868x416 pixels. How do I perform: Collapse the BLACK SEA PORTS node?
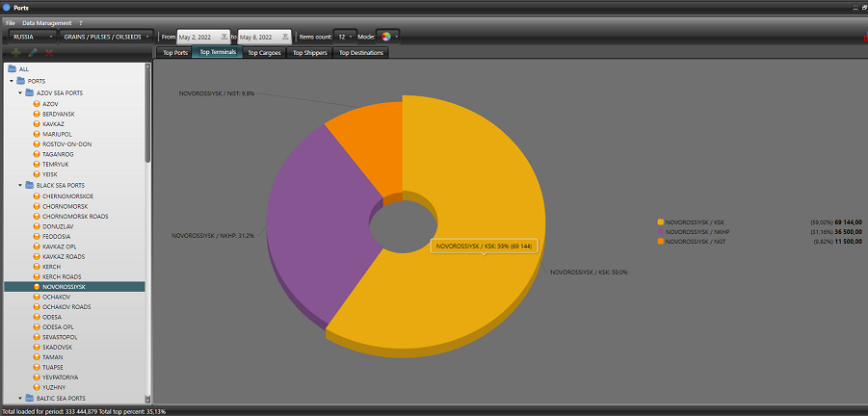click(x=20, y=185)
